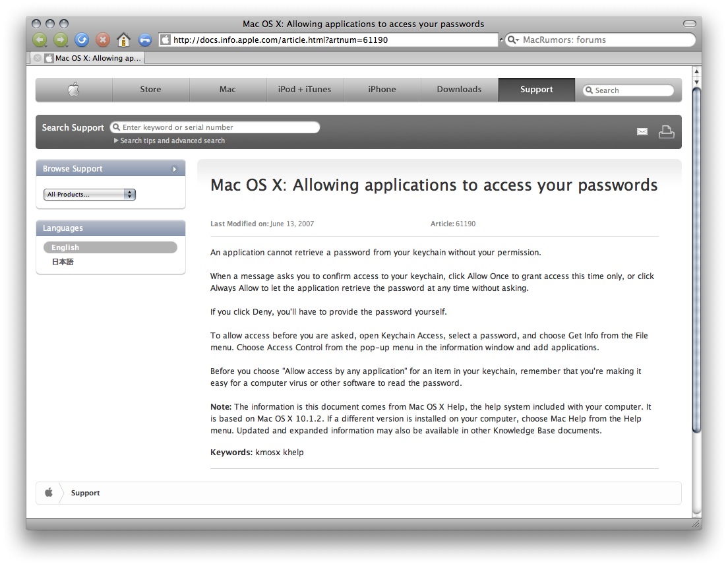Click the article title heading
Screen dimensions: 728x566
pos(434,185)
